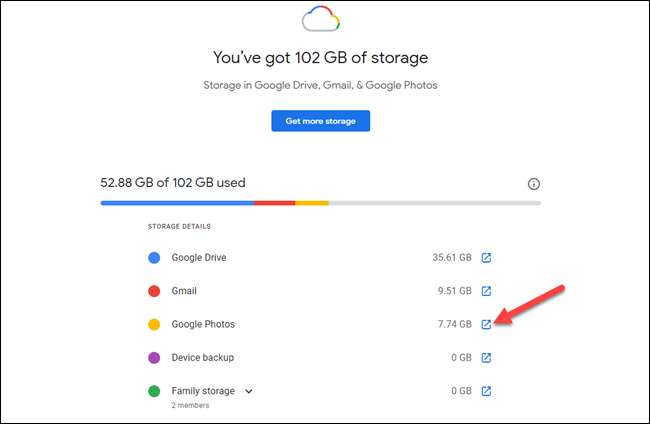Click the storage info circle icon

tap(533, 184)
